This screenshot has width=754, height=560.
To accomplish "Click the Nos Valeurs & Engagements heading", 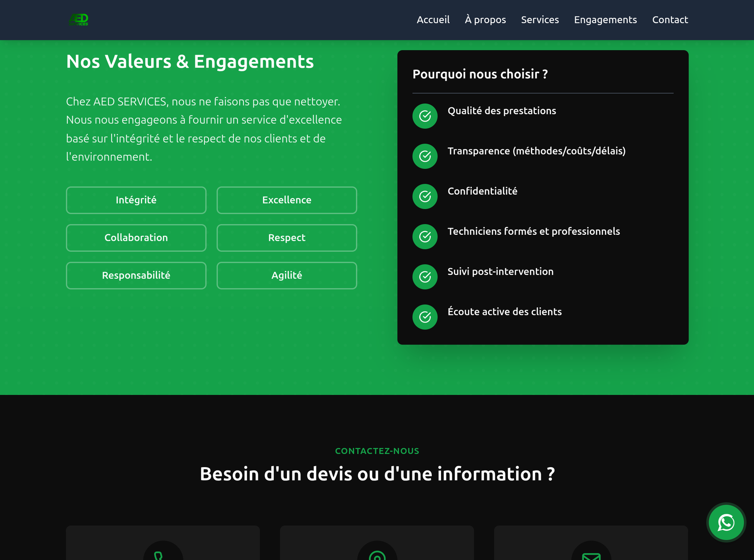I will tap(190, 62).
